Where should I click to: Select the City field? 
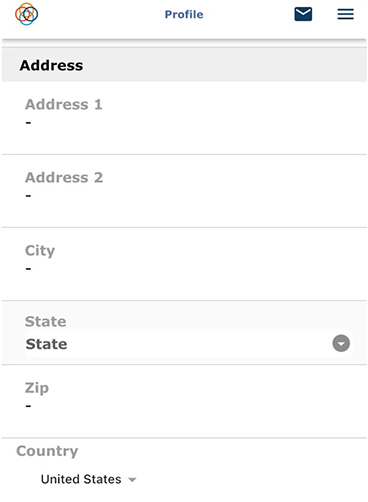tap(184, 264)
